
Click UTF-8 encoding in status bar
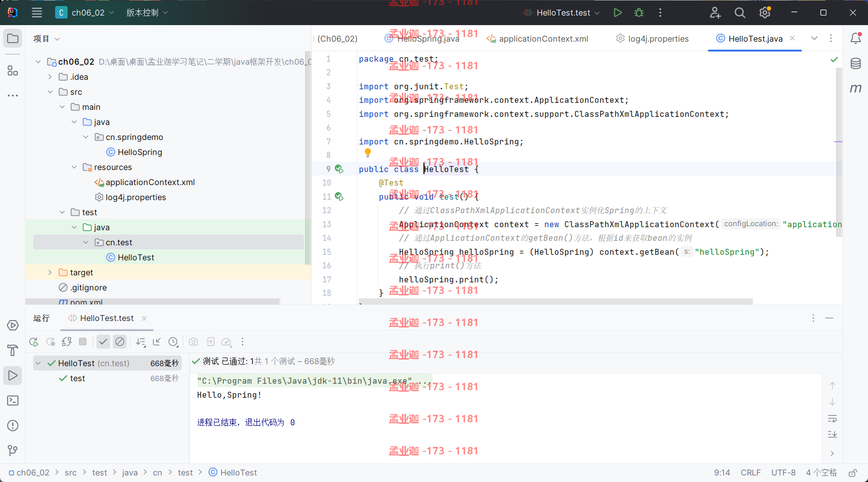783,472
